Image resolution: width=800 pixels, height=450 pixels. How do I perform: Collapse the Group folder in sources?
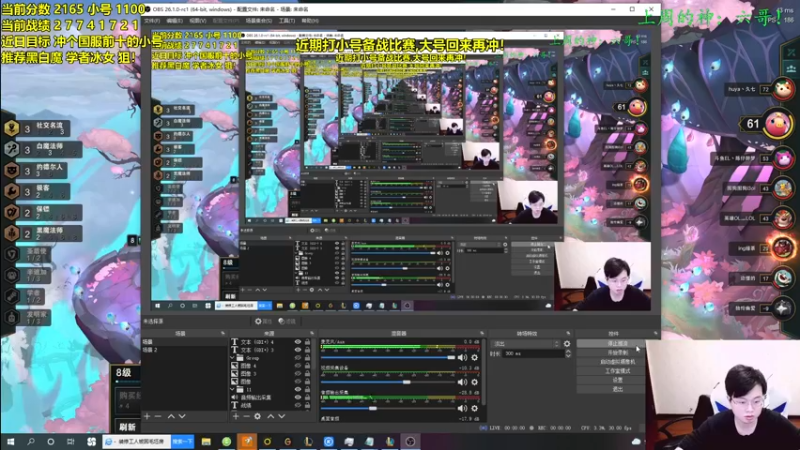(233, 358)
